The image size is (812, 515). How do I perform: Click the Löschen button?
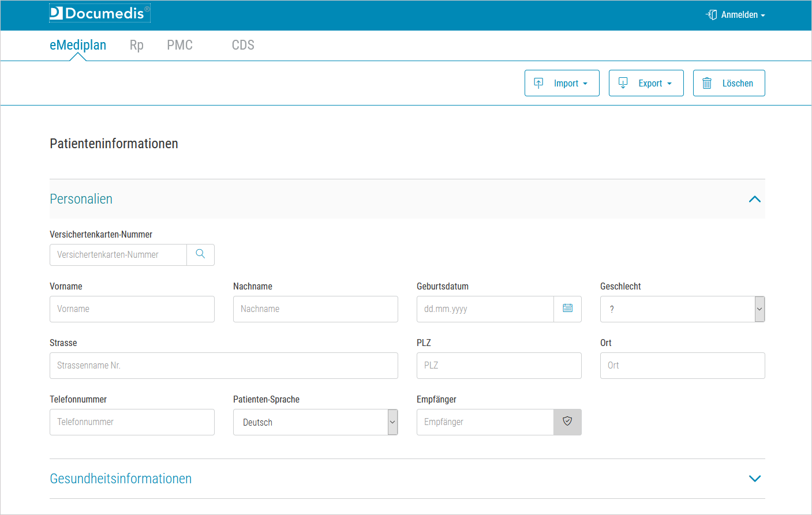click(x=729, y=82)
